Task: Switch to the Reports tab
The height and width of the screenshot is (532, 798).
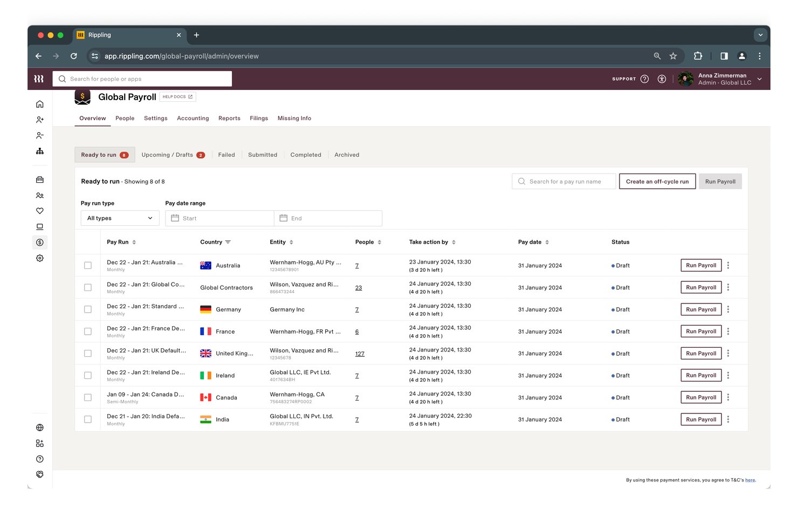Action: [x=229, y=118]
